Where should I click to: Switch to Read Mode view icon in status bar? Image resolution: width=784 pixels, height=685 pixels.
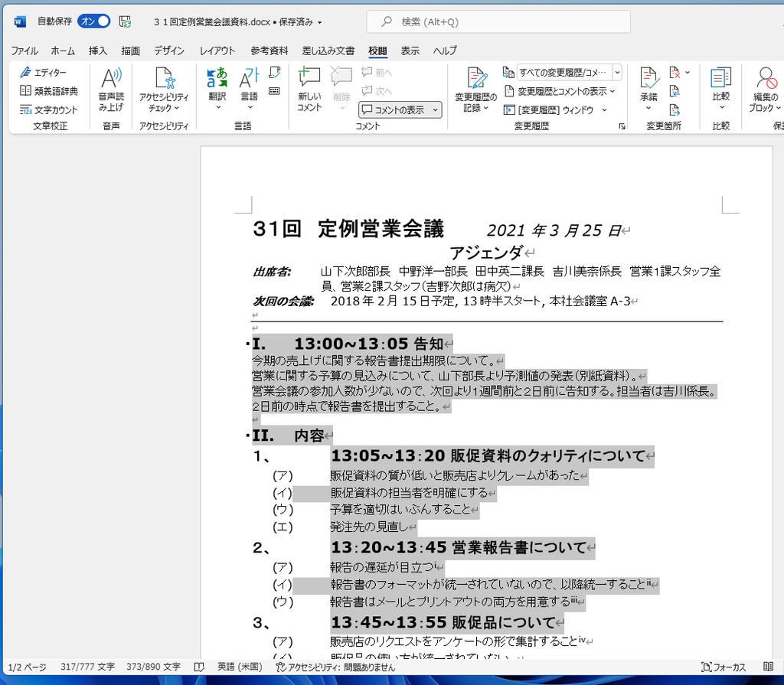[x=769, y=667]
